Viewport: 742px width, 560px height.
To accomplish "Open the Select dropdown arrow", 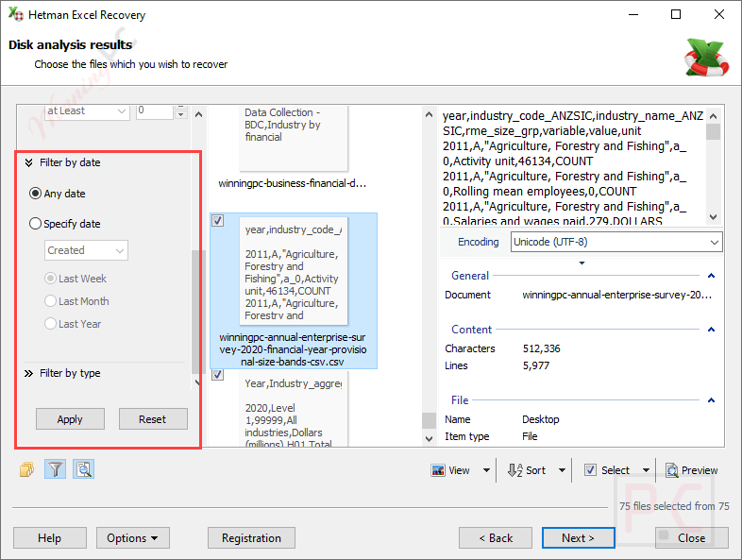I will point(646,470).
